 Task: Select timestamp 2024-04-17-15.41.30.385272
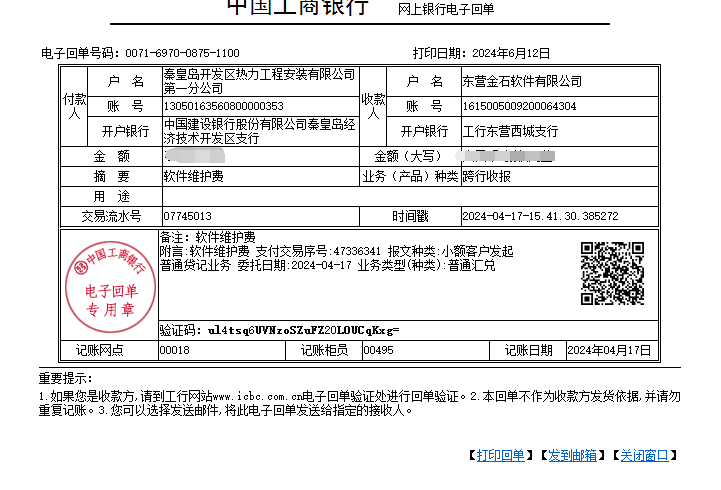pyautogui.click(x=540, y=216)
